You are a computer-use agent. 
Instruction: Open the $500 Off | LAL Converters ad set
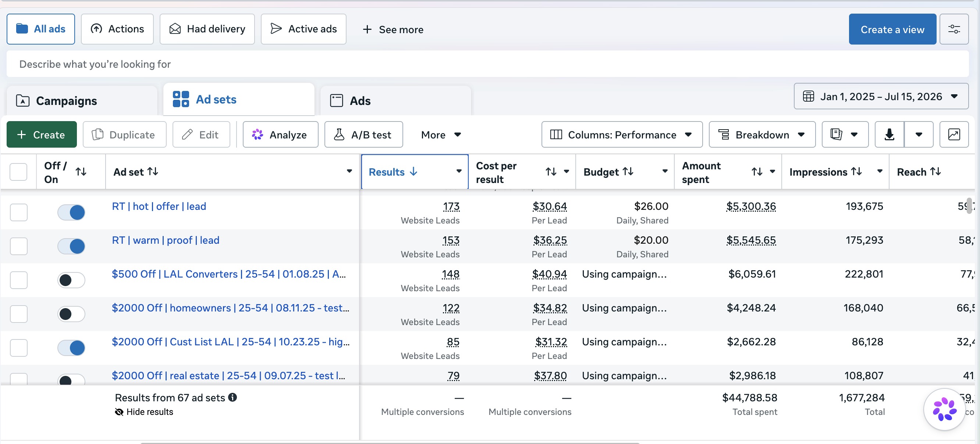[x=229, y=274]
